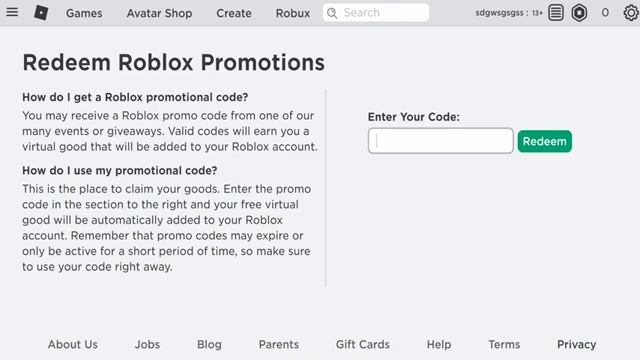The height and width of the screenshot is (360, 640).
Task: Go to Avatar Shop
Action: (159, 13)
